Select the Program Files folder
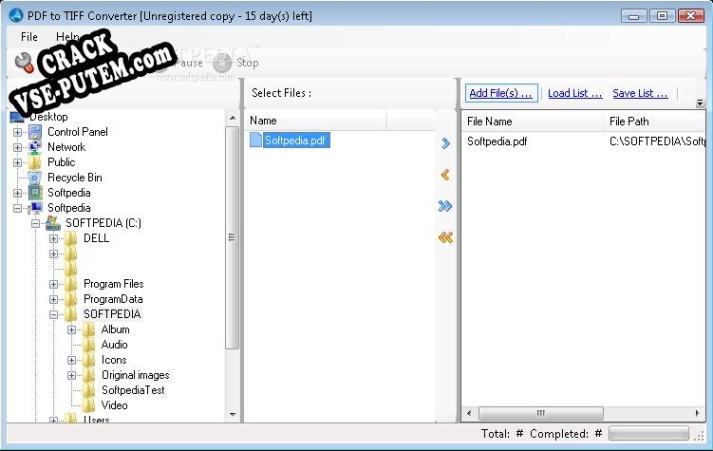Viewport: 713px width, 451px height. (x=113, y=284)
